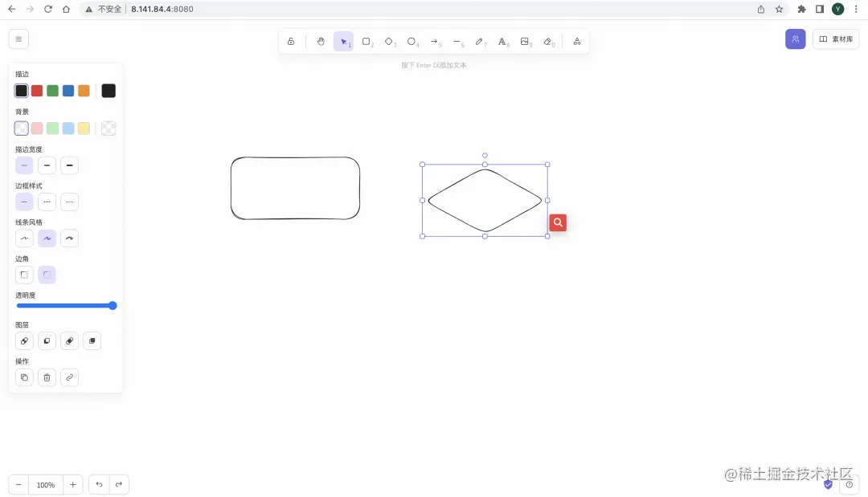The image size is (868, 497).
Task: Select the Arrow tool
Action: click(x=434, y=42)
